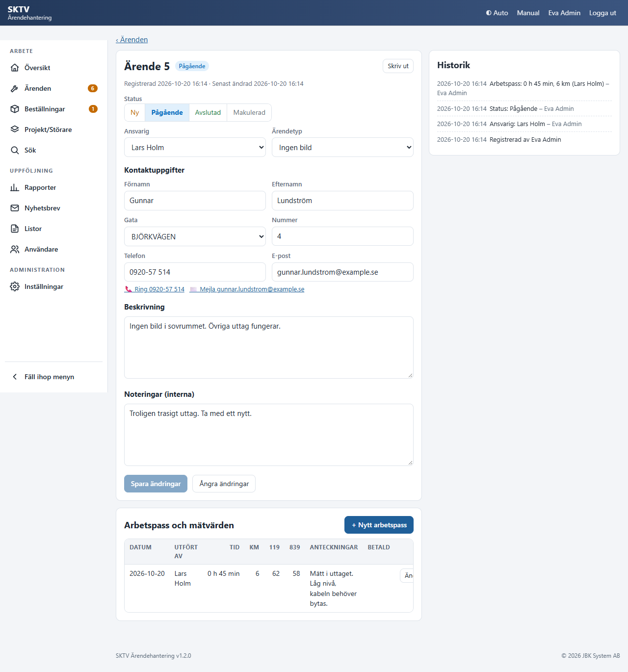Image resolution: width=628 pixels, height=672 pixels.
Task: Click the E-post input field
Action: (342, 272)
